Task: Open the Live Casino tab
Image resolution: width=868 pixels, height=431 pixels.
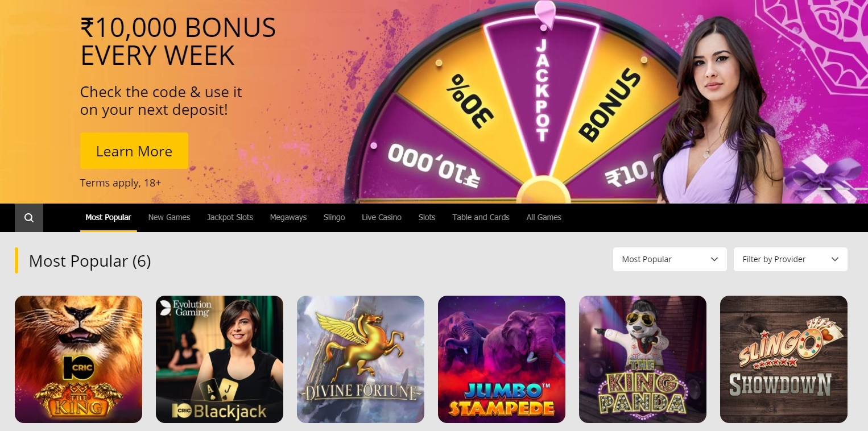Action: tap(382, 217)
